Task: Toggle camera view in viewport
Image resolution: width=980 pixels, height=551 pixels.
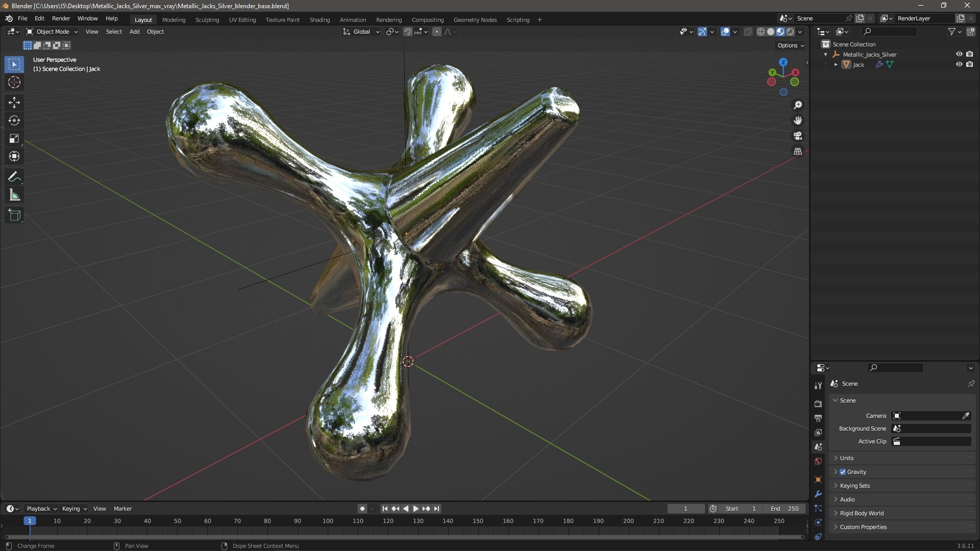Action: [798, 136]
